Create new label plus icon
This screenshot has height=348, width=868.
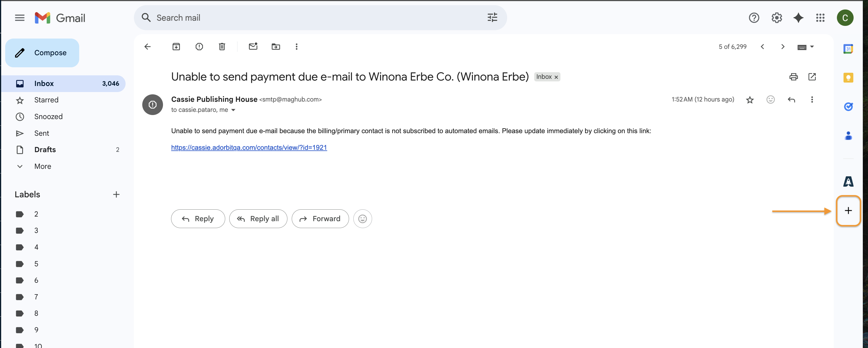click(116, 194)
